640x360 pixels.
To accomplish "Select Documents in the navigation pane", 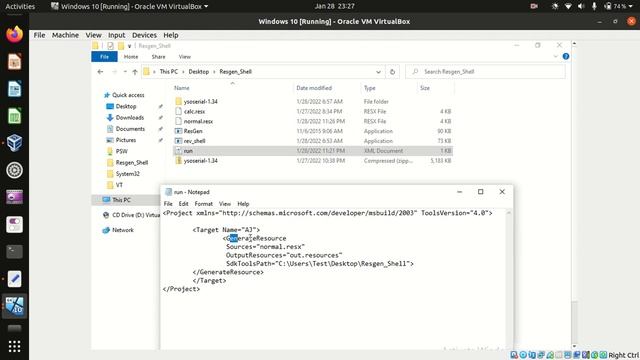I will [x=130, y=129].
